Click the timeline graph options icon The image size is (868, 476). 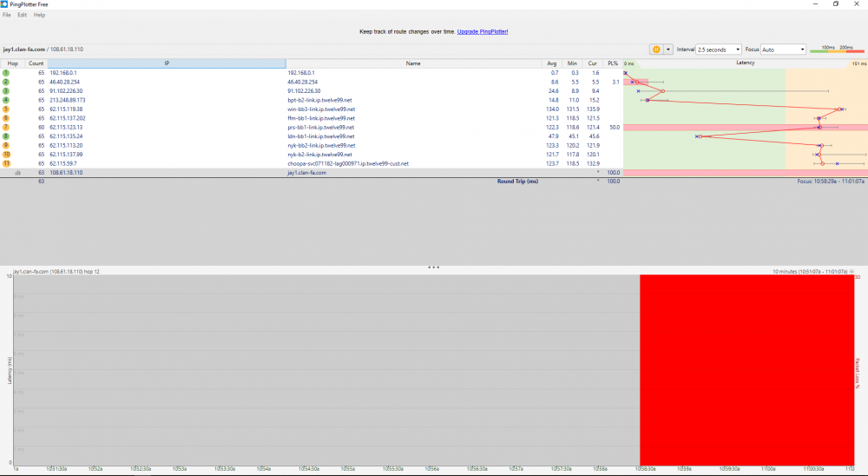point(852,272)
